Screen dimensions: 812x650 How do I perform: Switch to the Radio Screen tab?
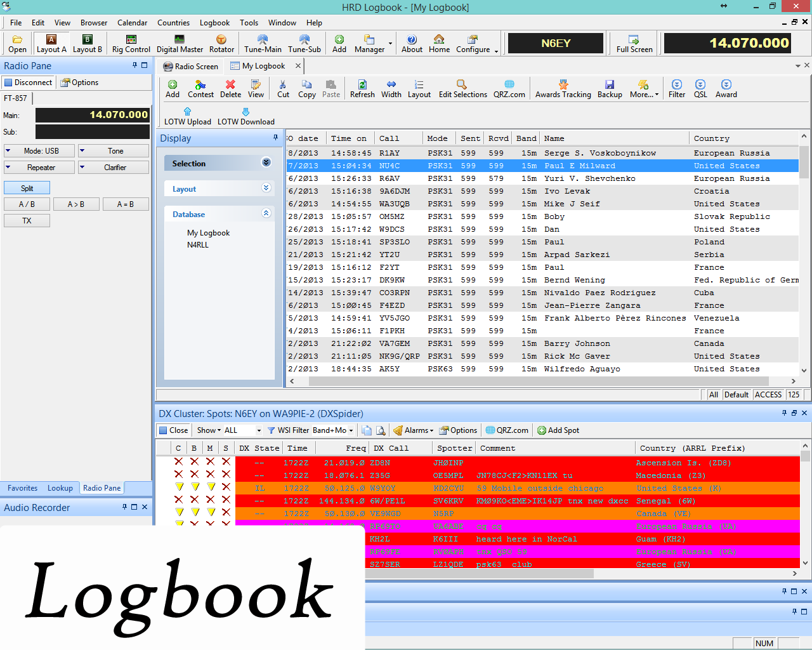(x=191, y=66)
